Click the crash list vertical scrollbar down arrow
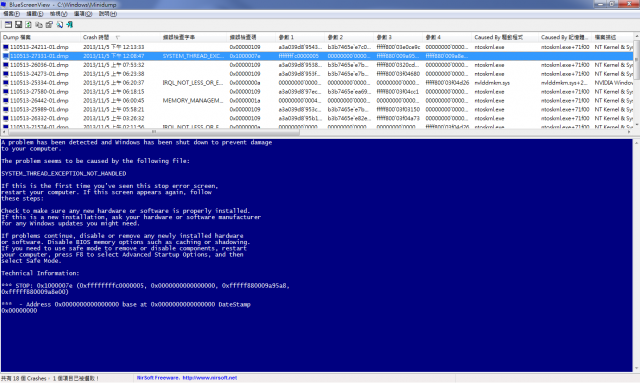 click(636, 125)
